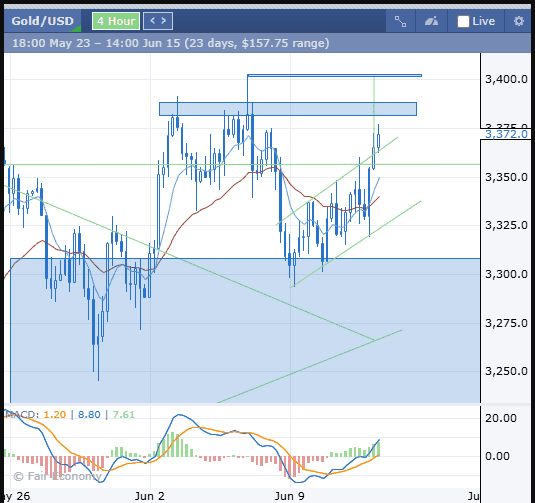The height and width of the screenshot is (503, 535).
Task: Click the 3,275.0 price axis label
Action: [506, 323]
